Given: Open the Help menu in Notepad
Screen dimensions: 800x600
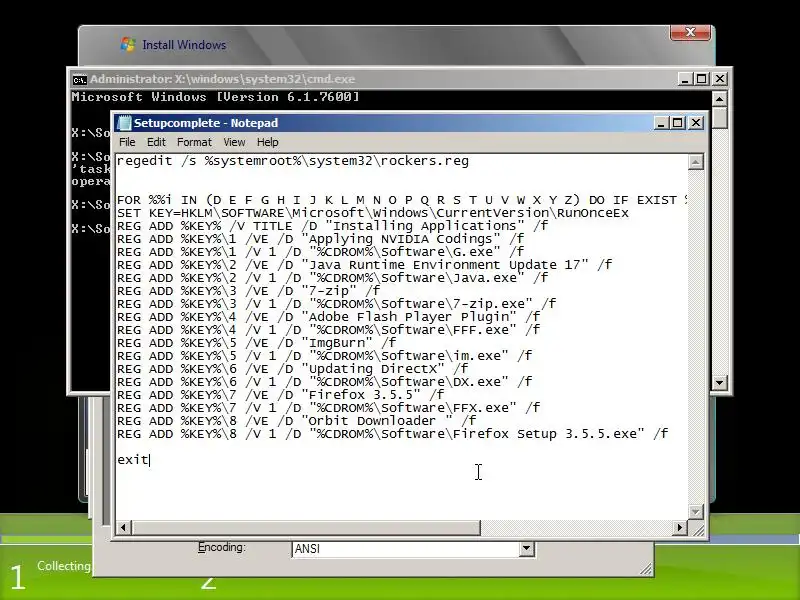Looking at the screenshot, I should coord(267,142).
